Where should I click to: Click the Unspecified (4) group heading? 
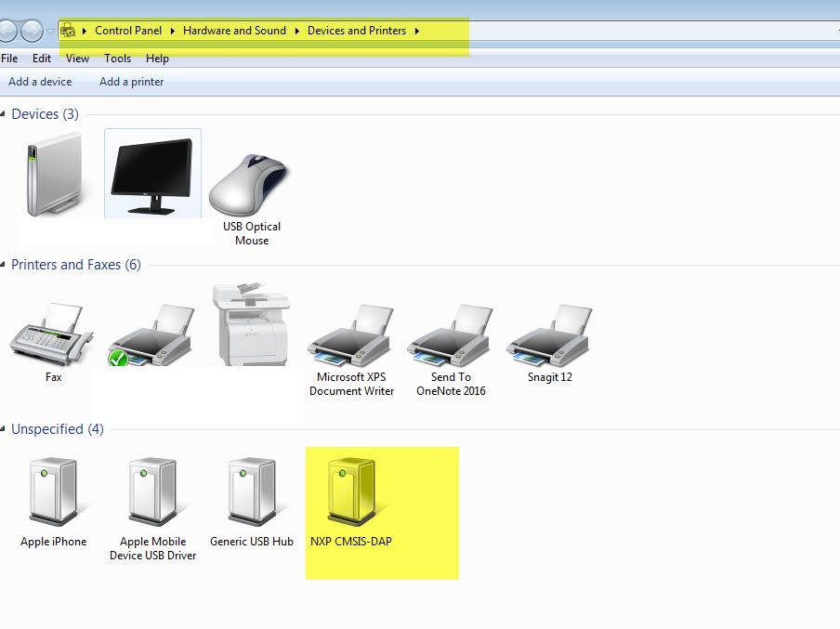58,429
